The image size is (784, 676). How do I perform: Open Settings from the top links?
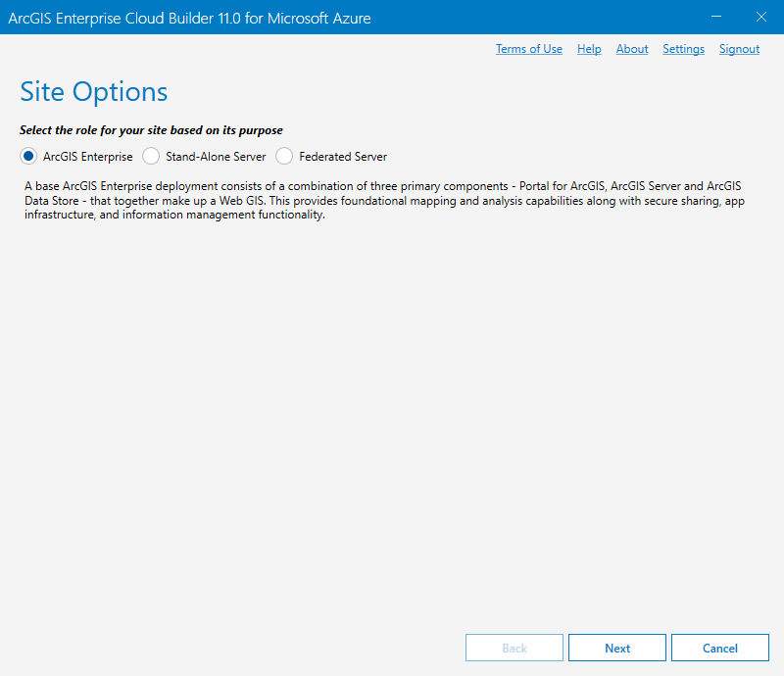tap(683, 49)
